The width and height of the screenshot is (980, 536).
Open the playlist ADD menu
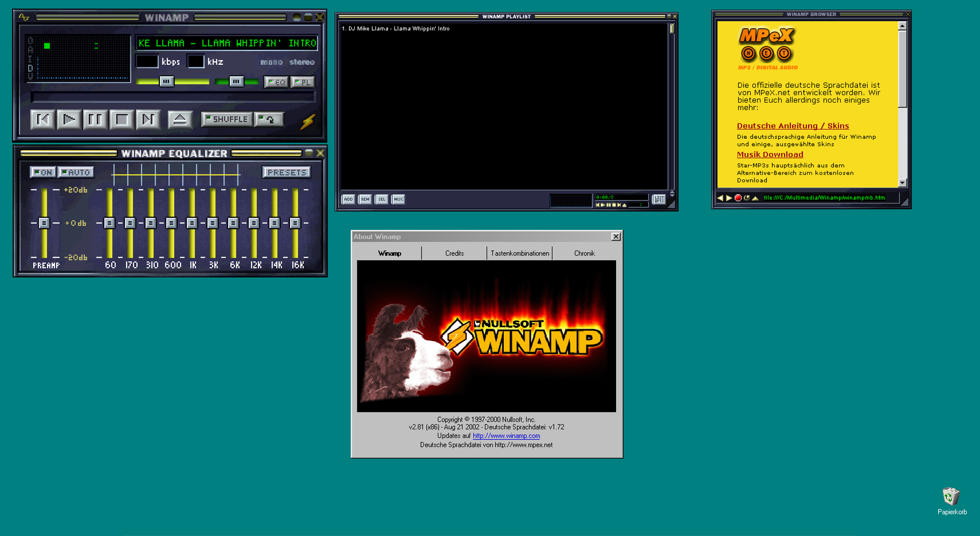pyautogui.click(x=348, y=200)
